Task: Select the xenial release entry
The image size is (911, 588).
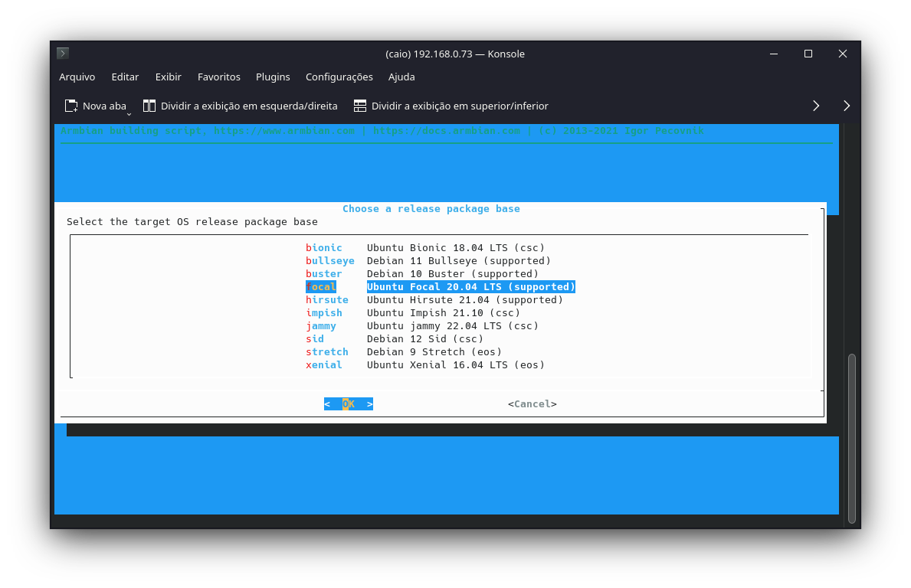Action: 323,365
